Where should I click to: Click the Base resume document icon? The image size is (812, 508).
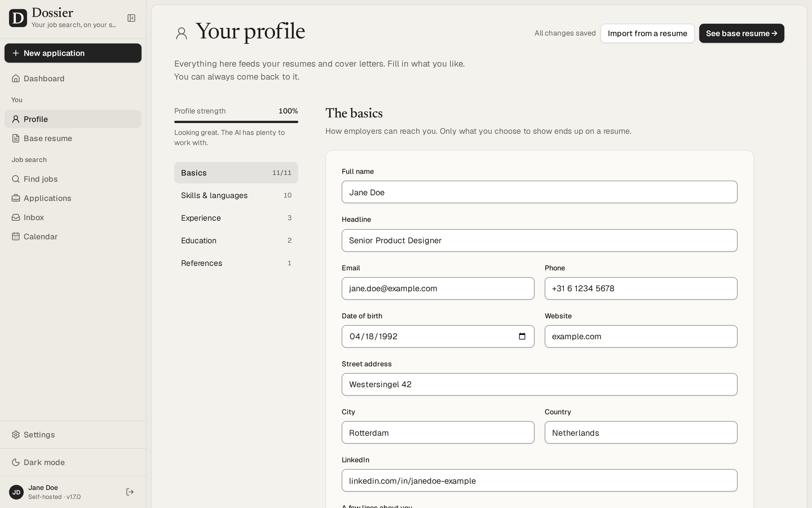click(16, 138)
